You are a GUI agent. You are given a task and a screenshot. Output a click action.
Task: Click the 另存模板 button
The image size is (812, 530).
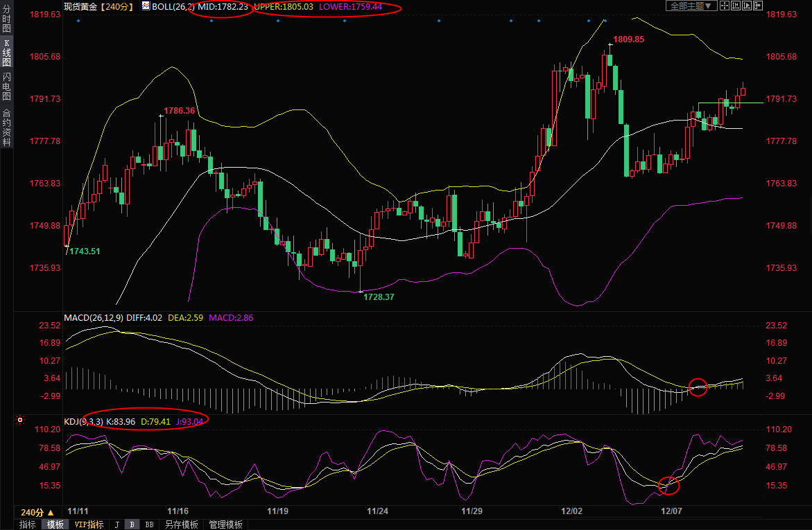(x=181, y=524)
